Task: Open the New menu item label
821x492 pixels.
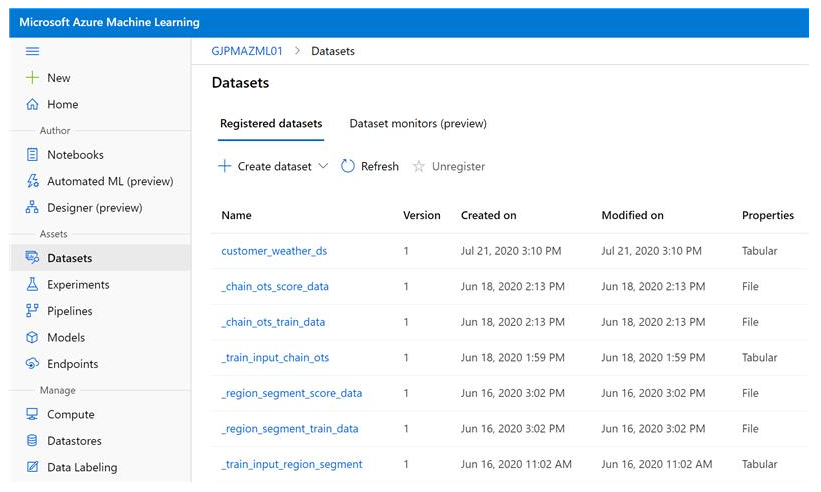Action: click(x=59, y=78)
